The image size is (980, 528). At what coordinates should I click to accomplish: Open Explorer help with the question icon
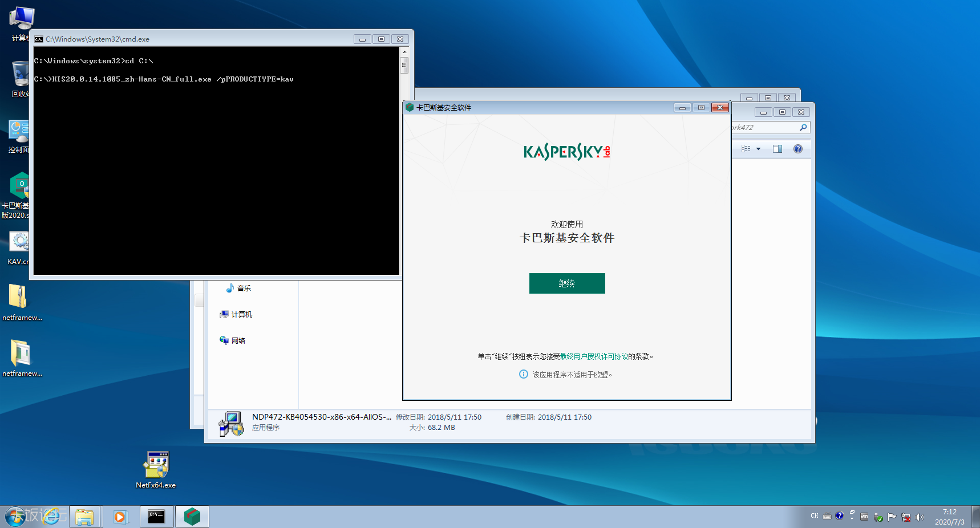tap(798, 149)
